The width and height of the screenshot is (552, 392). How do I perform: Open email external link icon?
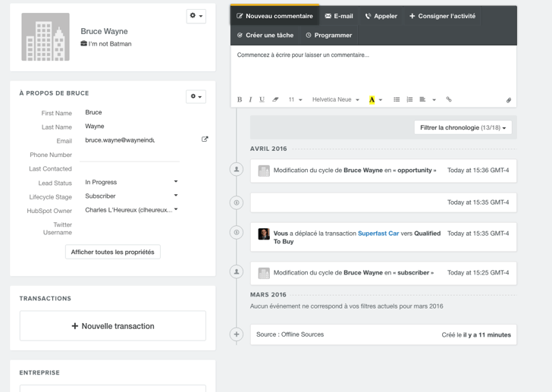tap(205, 140)
